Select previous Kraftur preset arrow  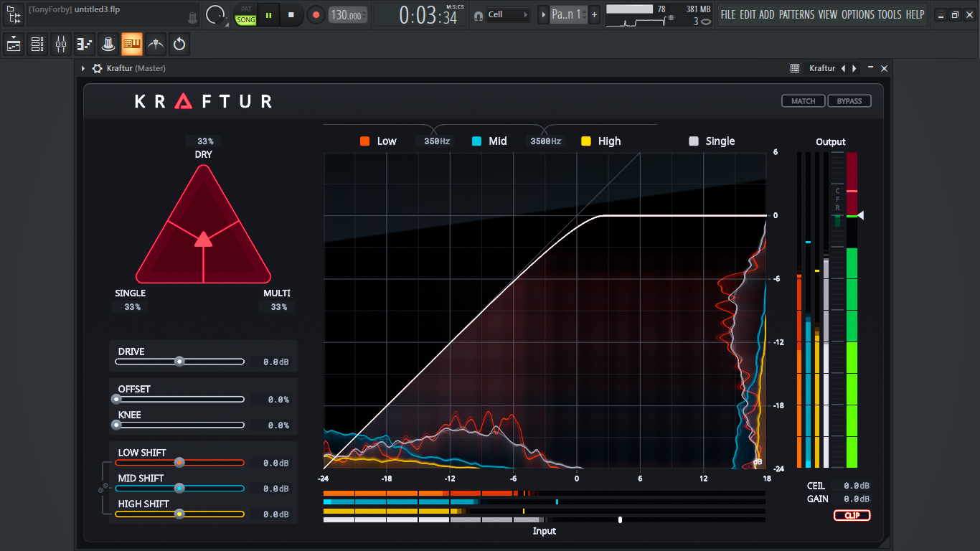pyautogui.click(x=843, y=68)
